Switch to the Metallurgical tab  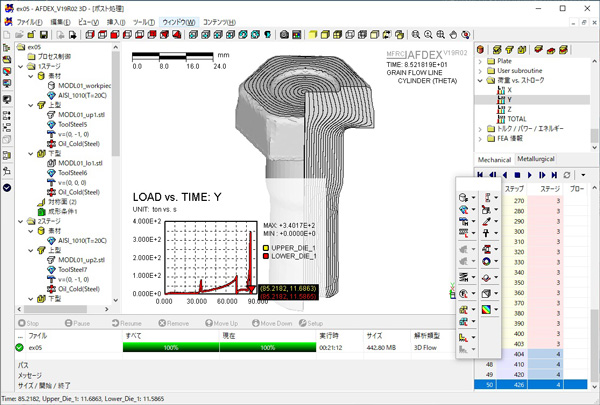536,159
